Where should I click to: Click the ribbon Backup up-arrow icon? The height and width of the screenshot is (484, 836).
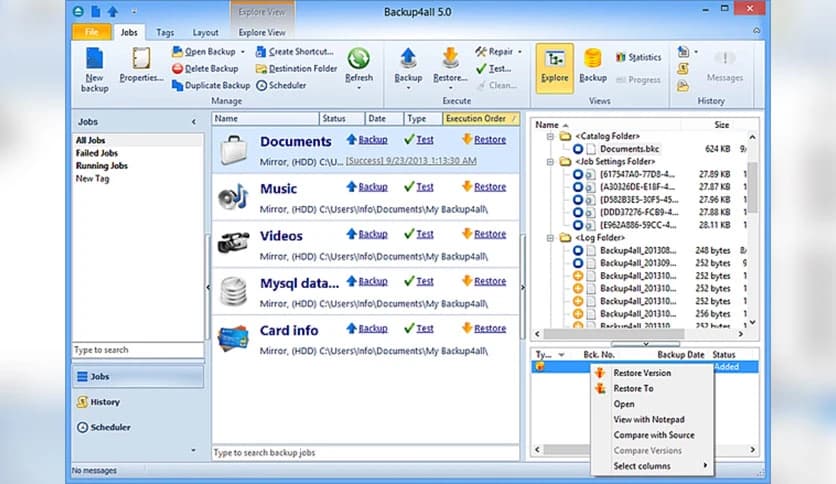pyautogui.click(x=408, y=59)
